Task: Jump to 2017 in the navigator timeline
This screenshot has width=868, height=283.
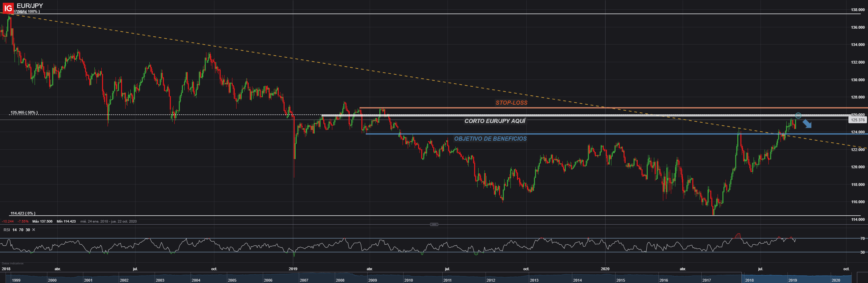Action: point(707,280)
